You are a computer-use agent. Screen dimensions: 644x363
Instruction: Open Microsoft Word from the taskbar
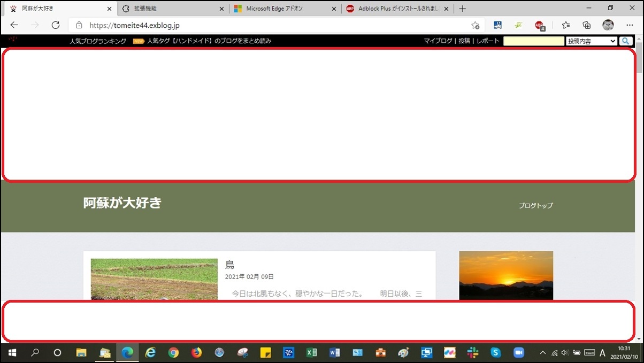click(334, 353)
